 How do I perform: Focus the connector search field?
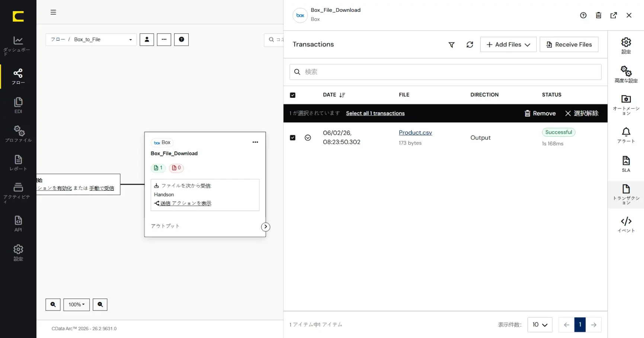point(274,39)
